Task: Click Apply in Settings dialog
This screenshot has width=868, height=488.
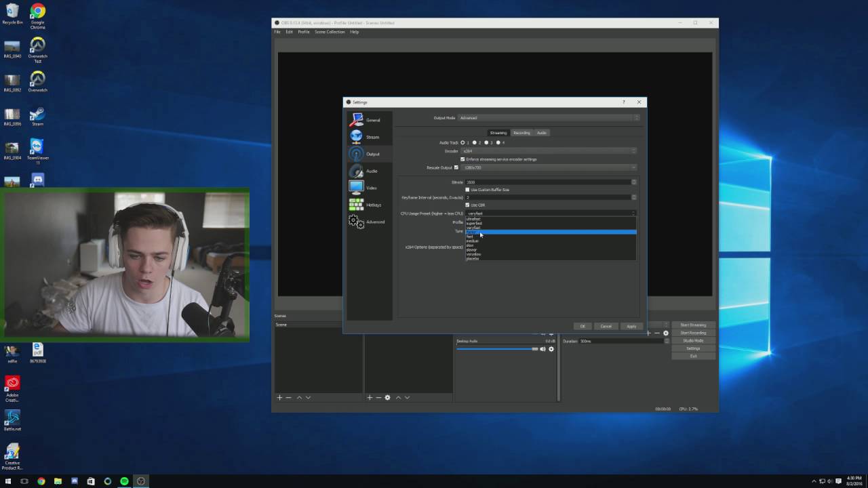Action: pos(631,326)
